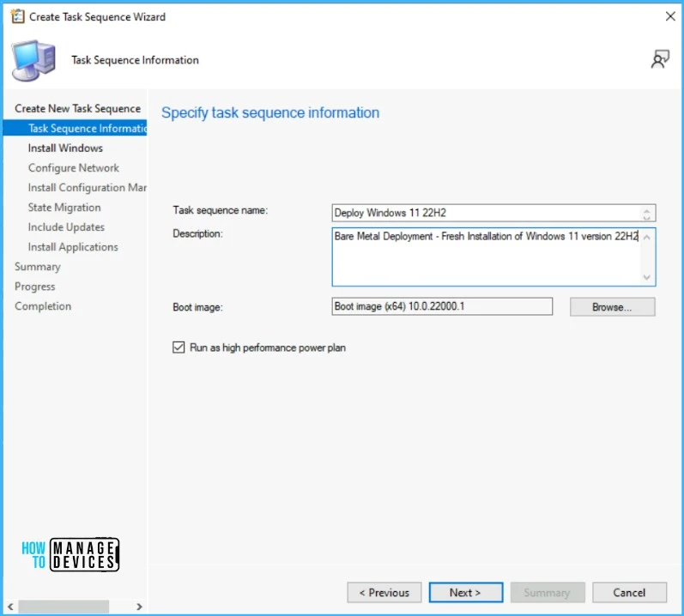This screenshot has width=684, height=616.
Task: Click the 'Boot image:' label
Action: pyautogui.click(x=197, y=307)
